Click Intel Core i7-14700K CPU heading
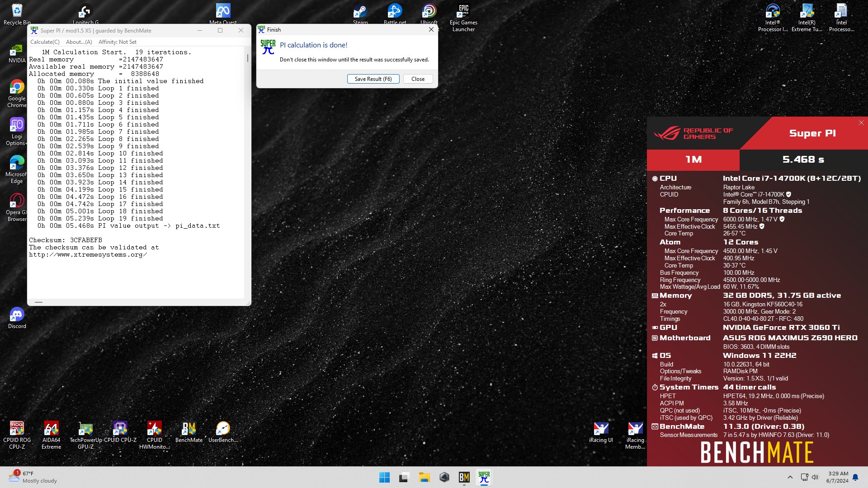The width and height of the screenshot is (868, 488). [x=792, y=178]
